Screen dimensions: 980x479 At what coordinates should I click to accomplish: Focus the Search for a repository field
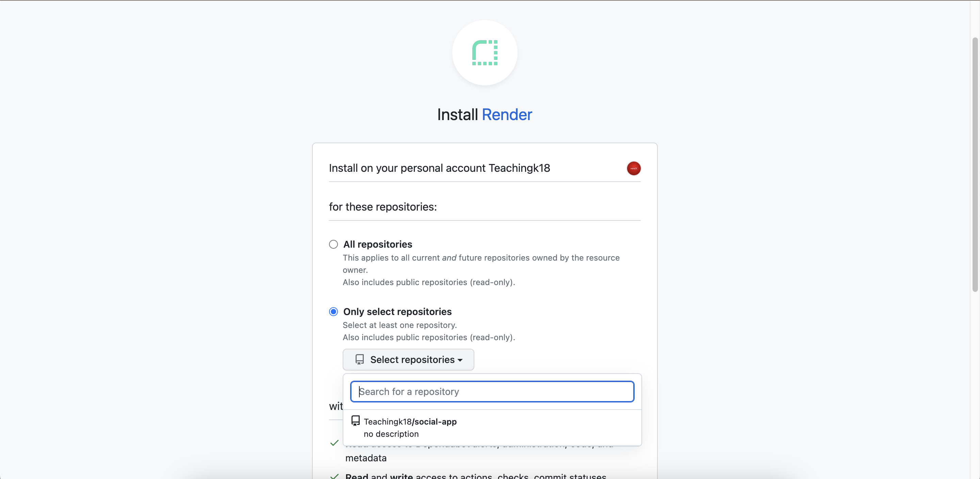point(492,392)
